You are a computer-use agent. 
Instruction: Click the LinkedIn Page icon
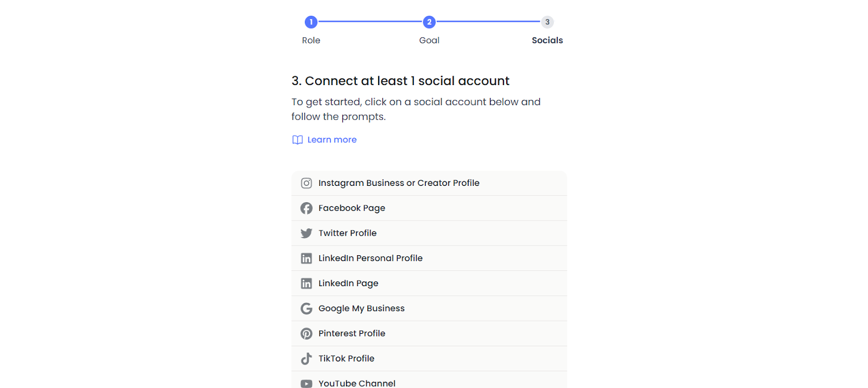[307, 283]
